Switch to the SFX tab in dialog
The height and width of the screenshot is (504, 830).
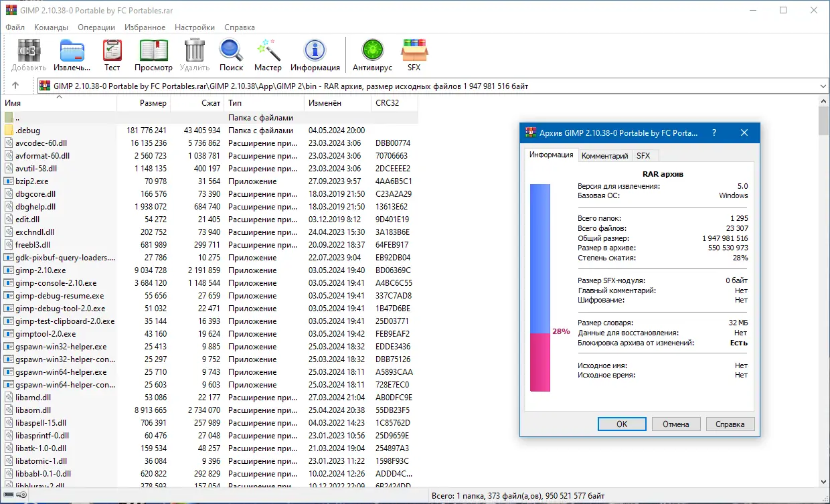pos(643,156)
